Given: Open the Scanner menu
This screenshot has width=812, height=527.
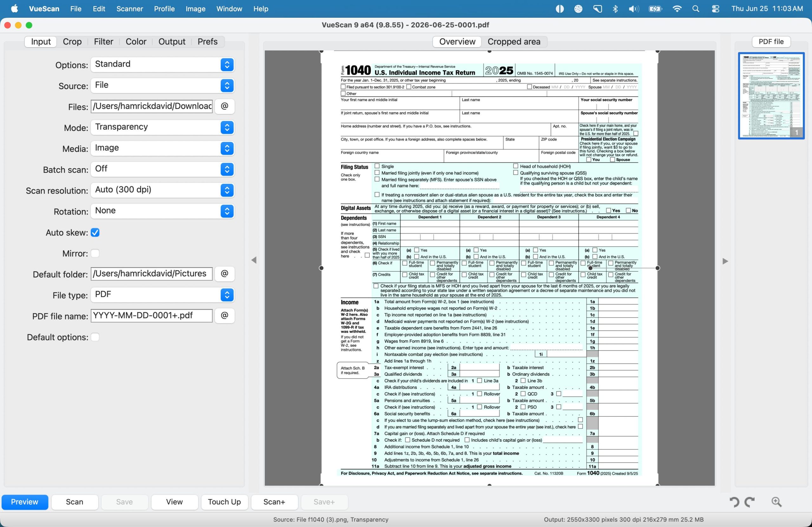Looking at the screenshot, I should 130,9.
